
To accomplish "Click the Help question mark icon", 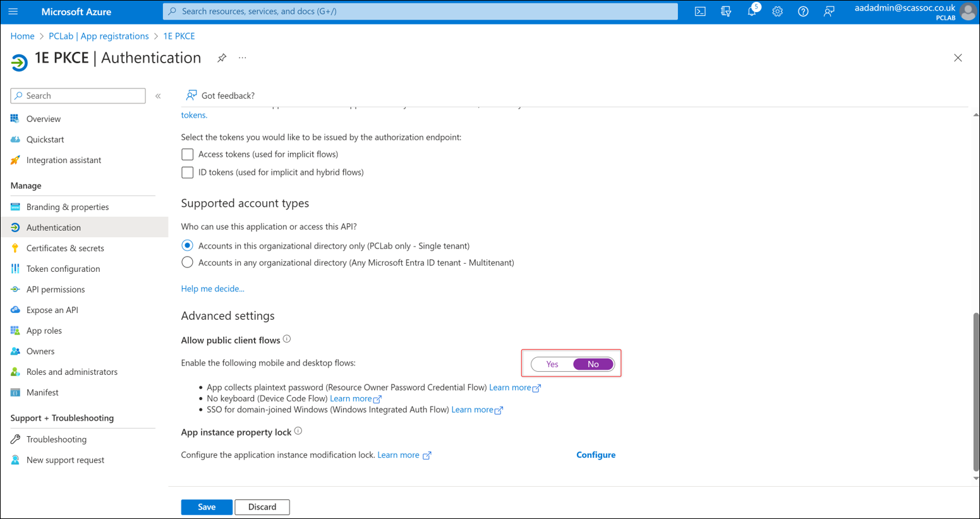I will point(803,11).
